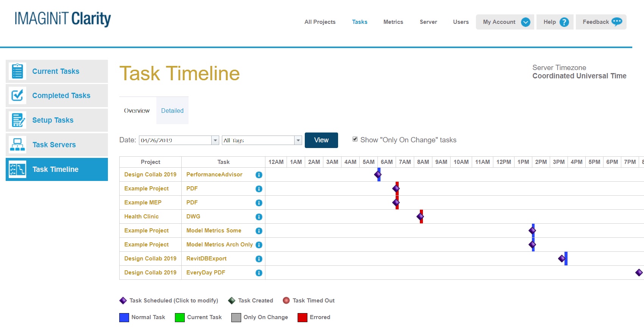Open the Task Servers page link
The width and height of the screenshot is (644, 332).
[54, 145]
